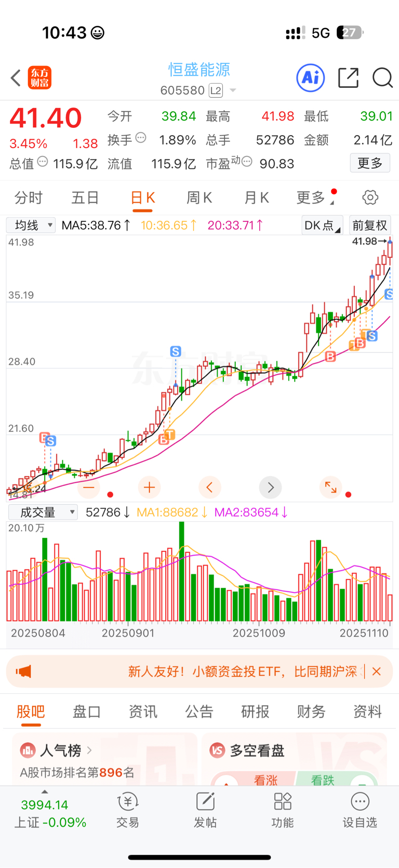Image resolution: width=399 pixels, height=868 pixels.
Task: Open the ETF promotion banner text
Action: [243, 672]
